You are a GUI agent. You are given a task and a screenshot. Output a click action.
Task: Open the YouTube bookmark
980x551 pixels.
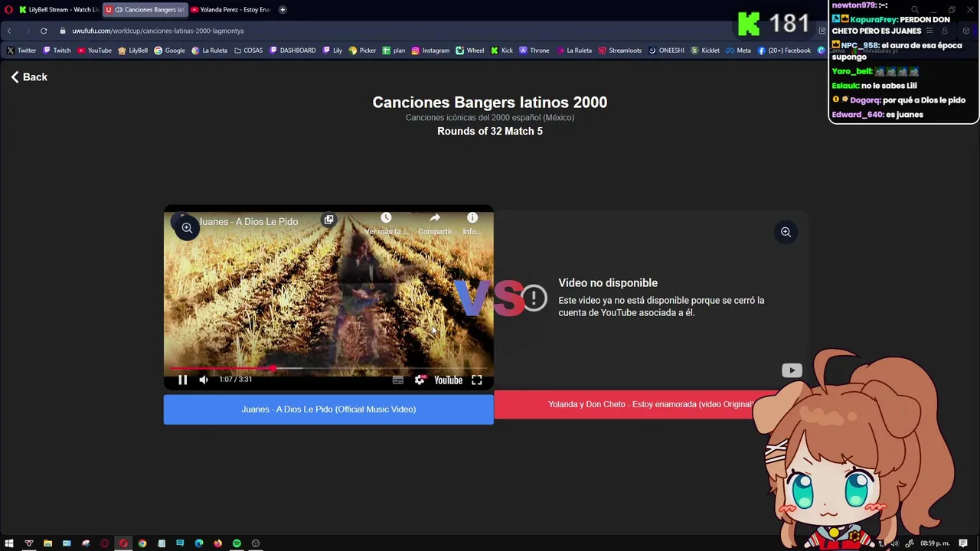pyautogui.click(x=94, y=51)
